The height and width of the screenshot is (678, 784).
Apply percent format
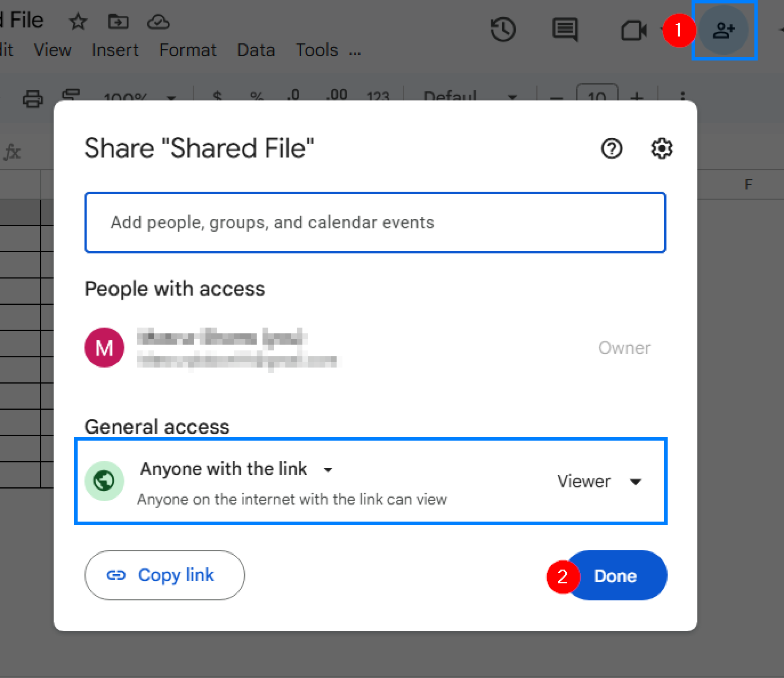[x=257, y=96]
